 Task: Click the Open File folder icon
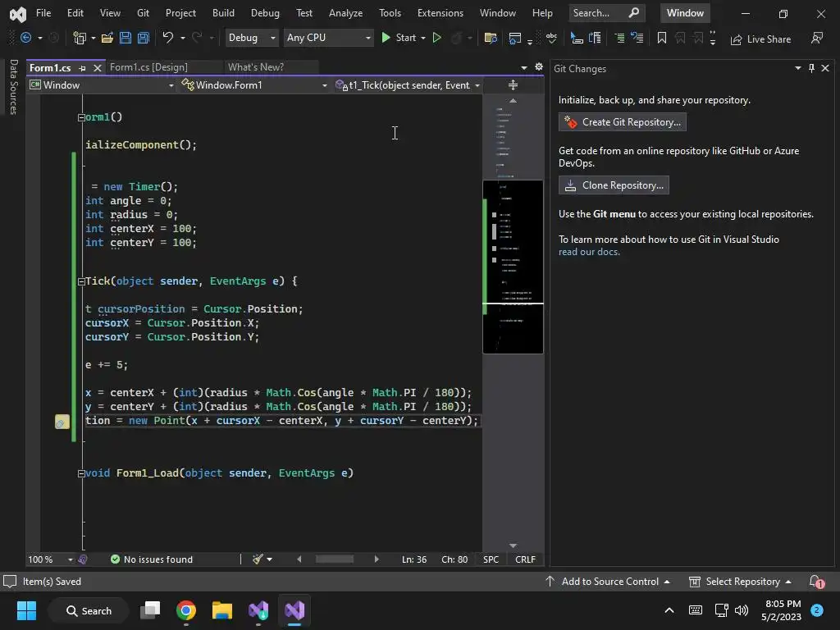(107, 38)
